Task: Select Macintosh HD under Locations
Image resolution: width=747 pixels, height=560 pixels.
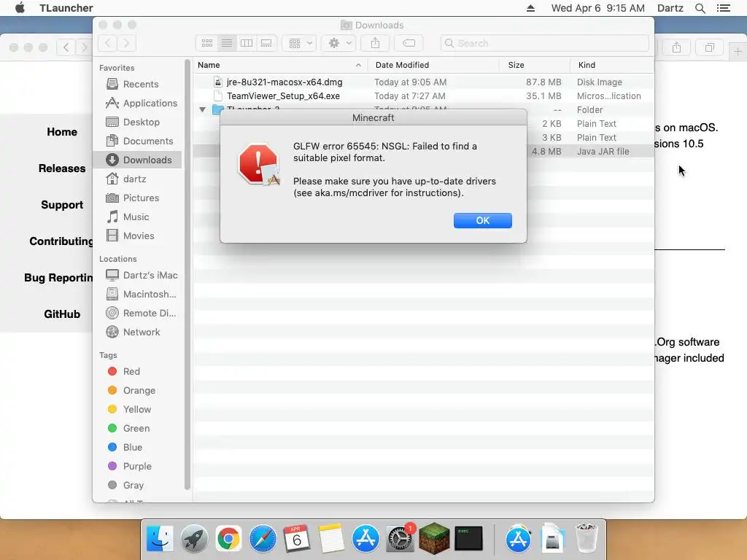Action: (141, 295)
